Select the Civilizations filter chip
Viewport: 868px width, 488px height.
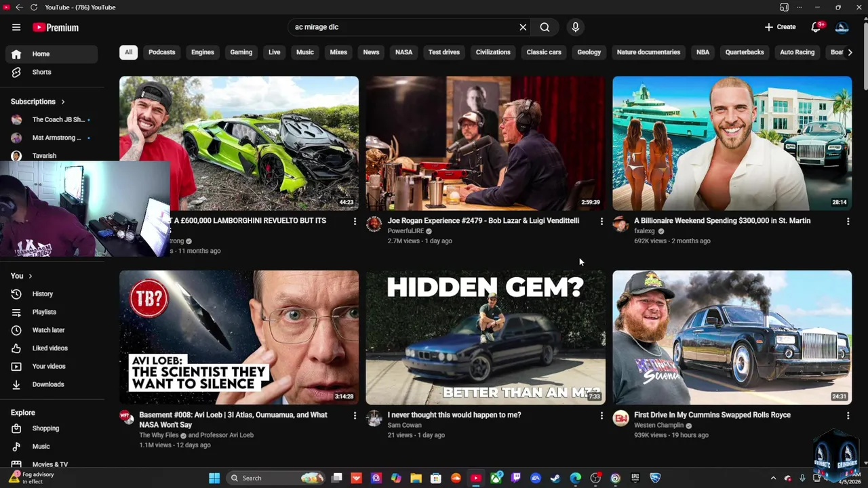pos(493,52)
